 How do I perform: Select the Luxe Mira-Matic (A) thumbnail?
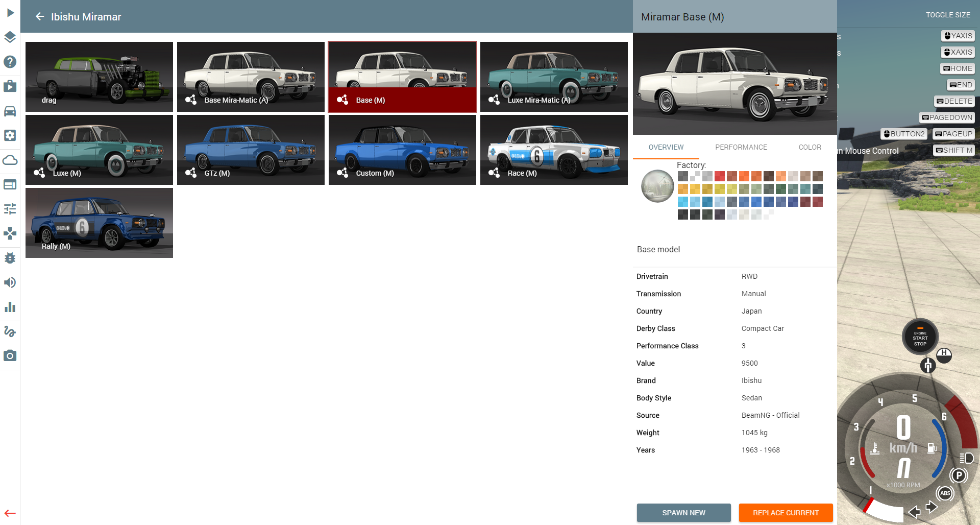click(554, 77)
